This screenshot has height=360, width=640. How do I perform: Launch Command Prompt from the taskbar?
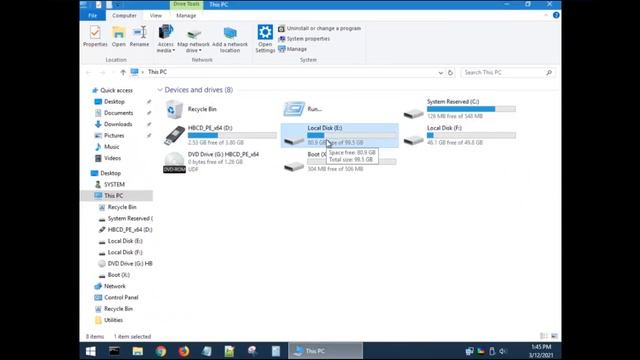(x=114, y=351)
